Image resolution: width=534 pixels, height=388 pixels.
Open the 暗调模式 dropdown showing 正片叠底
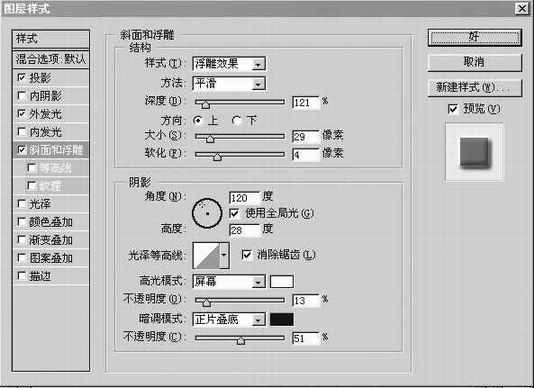[x=229, y=320]
